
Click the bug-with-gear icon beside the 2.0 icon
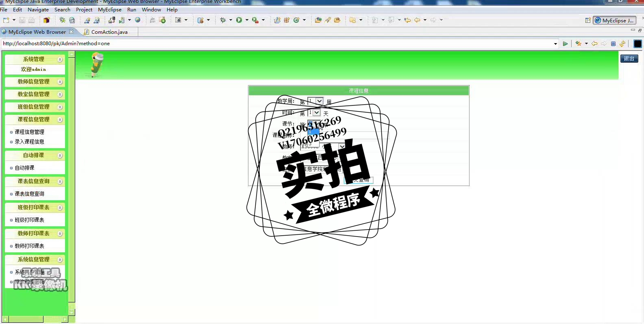[x=62, y=20]
